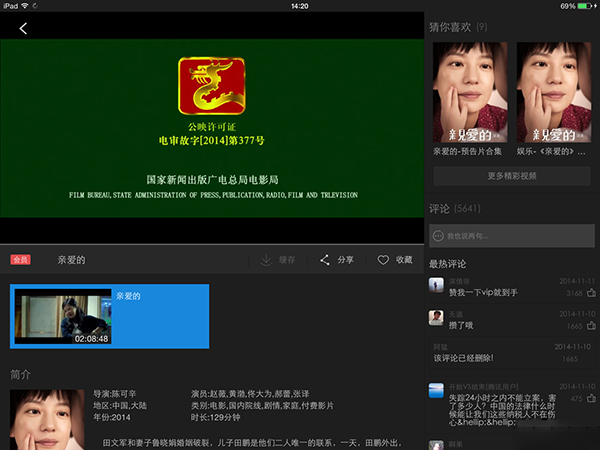Image resolution: width=600 pixels, height=450 pixels.
Task: Open the first commenter's avatar (深情帝)
Action: pyautogui.click(x=436, y=286)
